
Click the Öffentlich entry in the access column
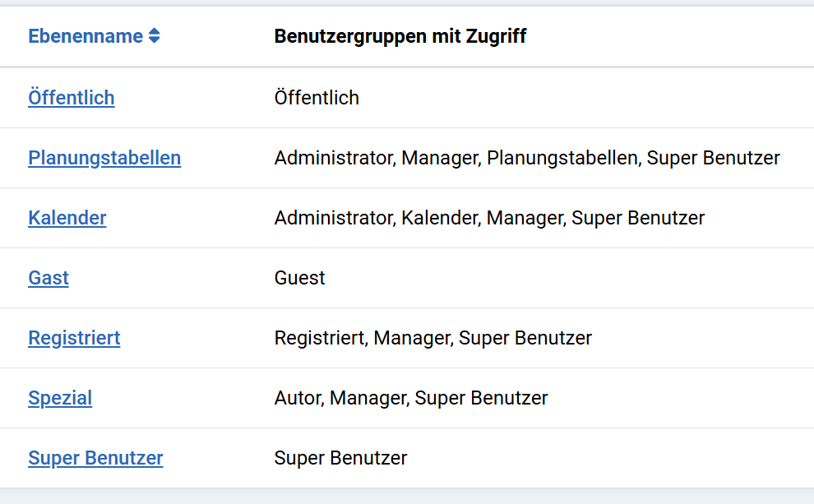[x=317, y=98]
